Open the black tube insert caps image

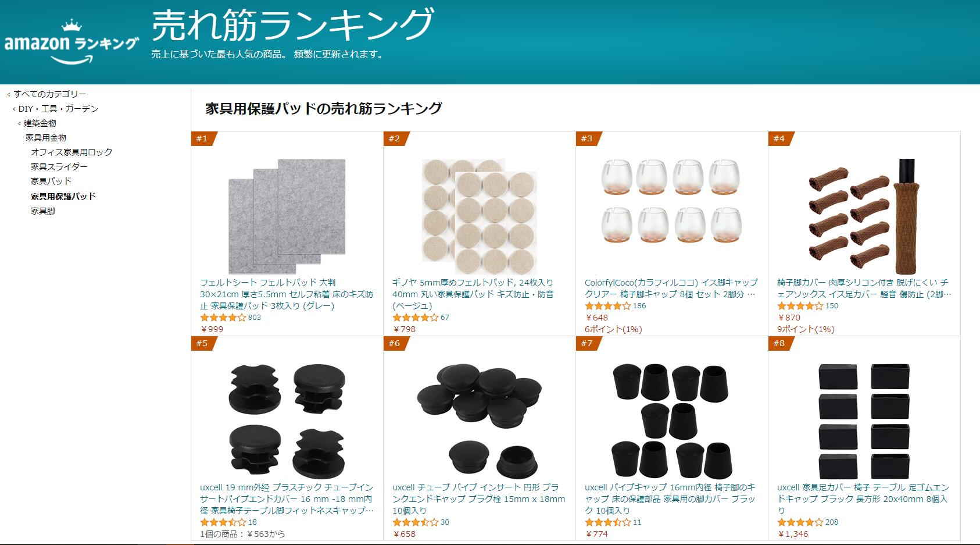287,421
